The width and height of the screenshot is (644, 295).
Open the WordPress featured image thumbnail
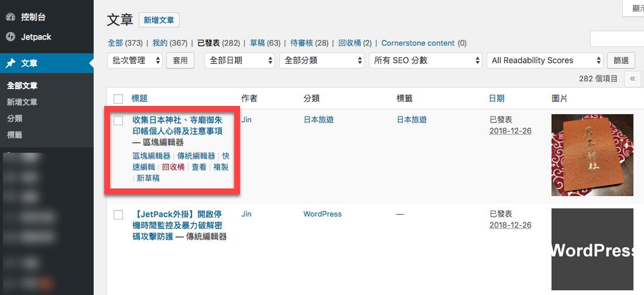click(x=592, y=249)
